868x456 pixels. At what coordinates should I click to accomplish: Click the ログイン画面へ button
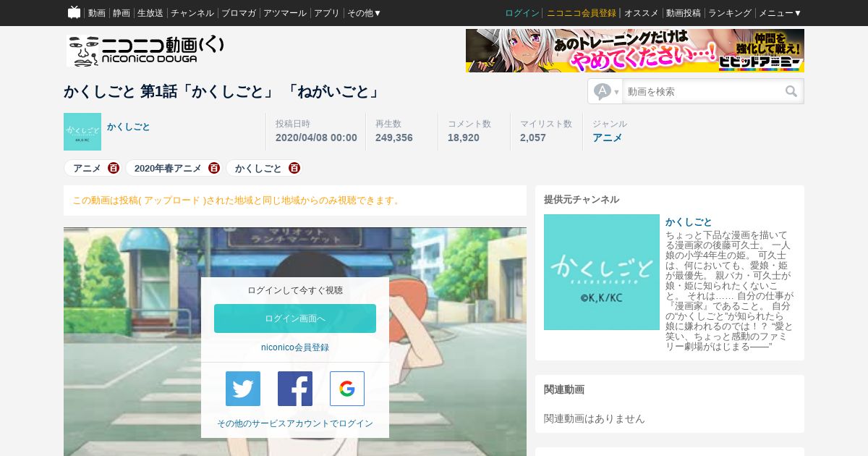click(295, 318)
